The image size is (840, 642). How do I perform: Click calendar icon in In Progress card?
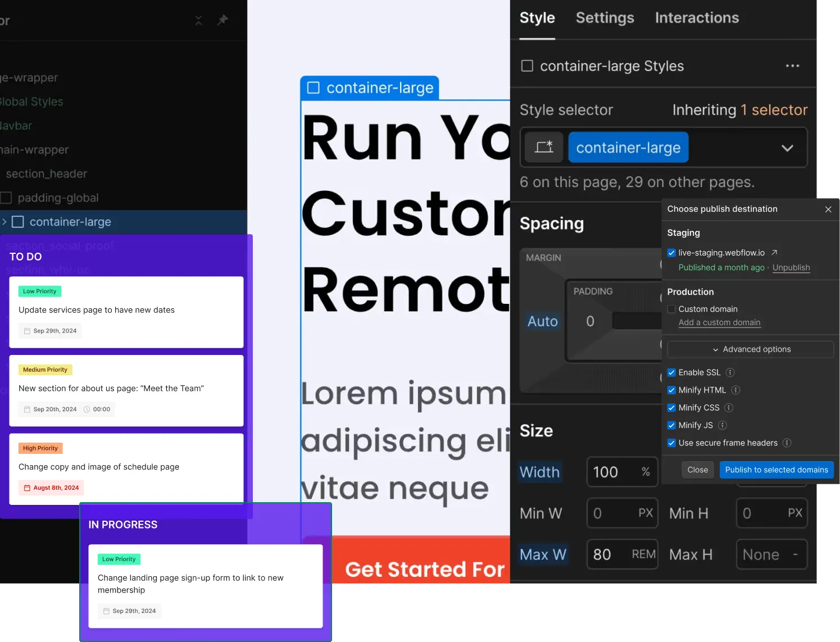coord(106,611)
